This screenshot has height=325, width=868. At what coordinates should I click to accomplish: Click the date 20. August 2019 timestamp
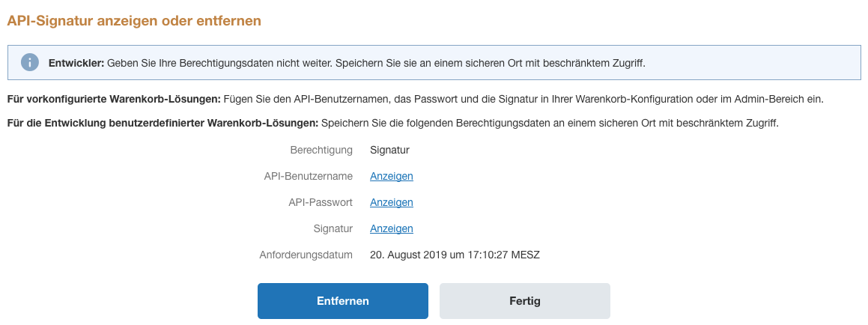point(455,255)
